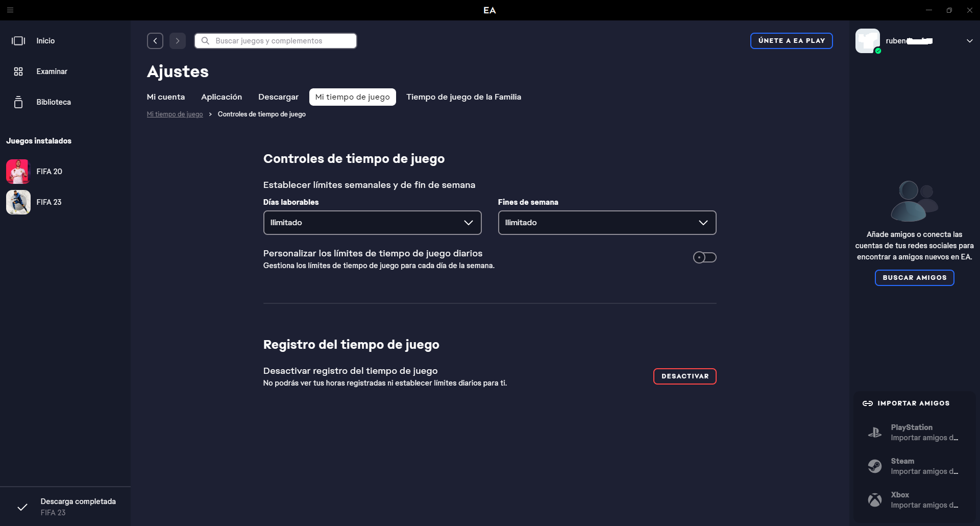
Task: Select the Inicio sidebar label
Action: [45, 41]
